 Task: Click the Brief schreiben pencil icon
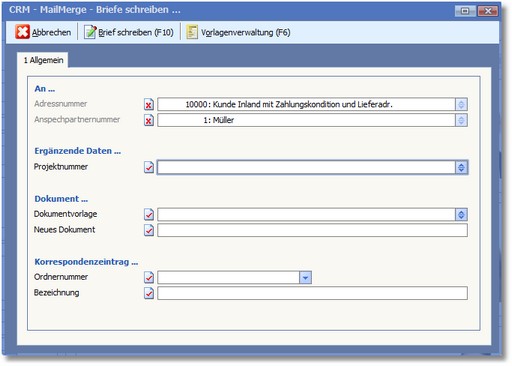tap(90, 32)
